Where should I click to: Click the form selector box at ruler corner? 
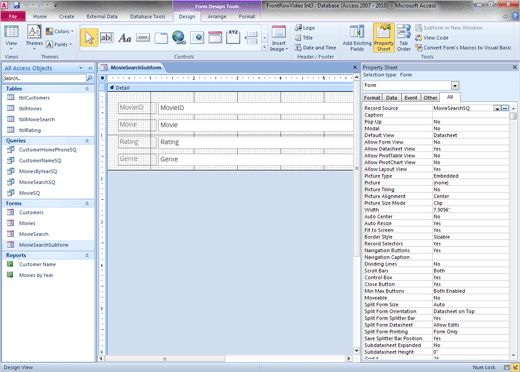102,78
